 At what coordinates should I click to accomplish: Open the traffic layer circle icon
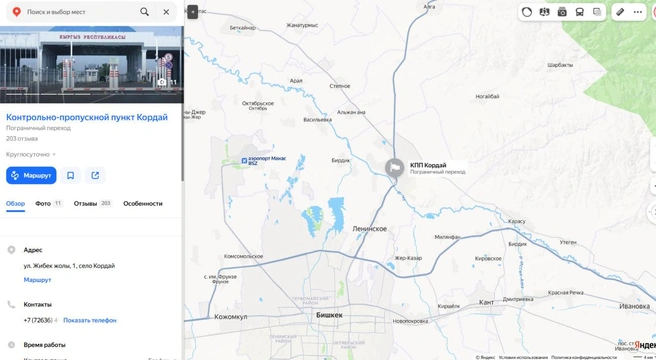pos(527,12)
